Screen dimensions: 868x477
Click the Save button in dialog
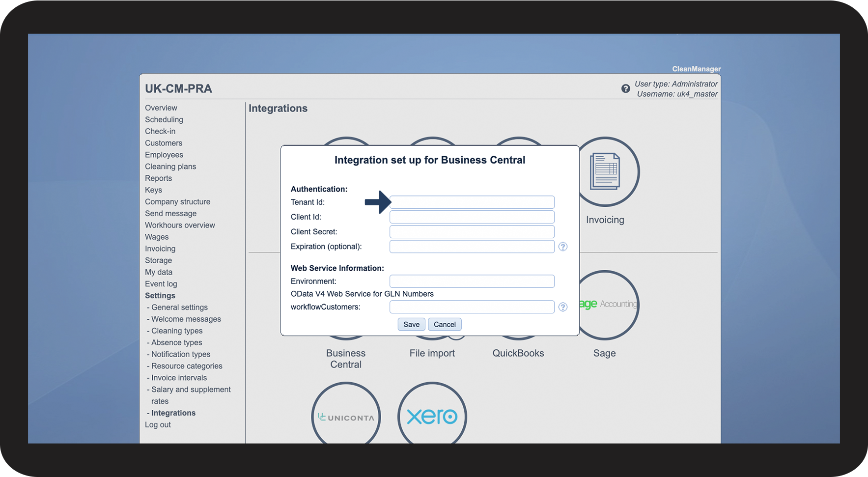[411, 324]
